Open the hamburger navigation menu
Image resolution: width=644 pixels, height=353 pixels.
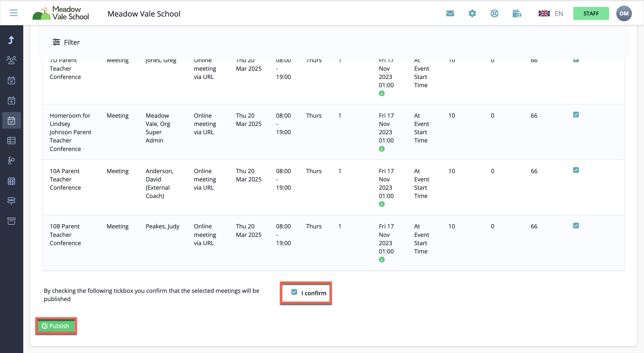pyautogui.click(x=14, y=13)
